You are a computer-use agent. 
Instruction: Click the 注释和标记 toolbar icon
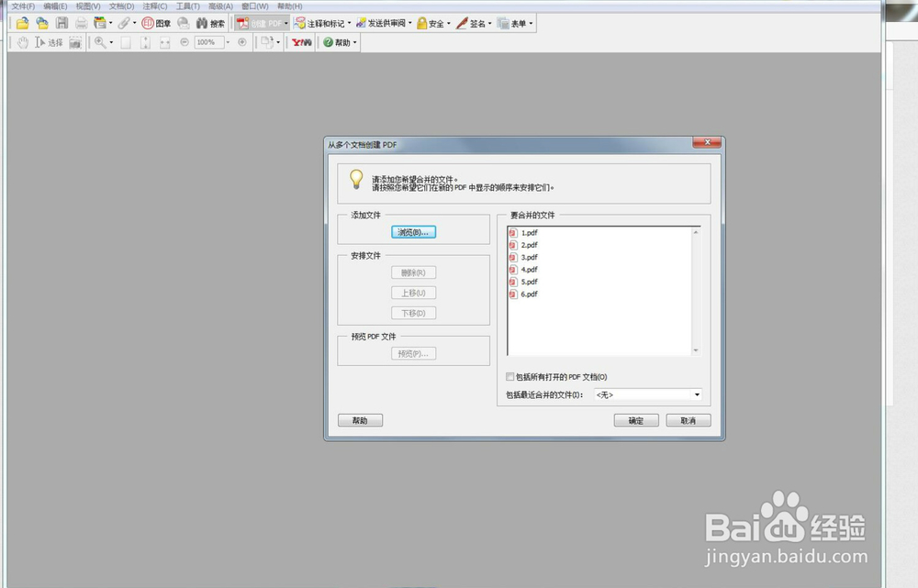pyautogui.click(x=300, y=24)
